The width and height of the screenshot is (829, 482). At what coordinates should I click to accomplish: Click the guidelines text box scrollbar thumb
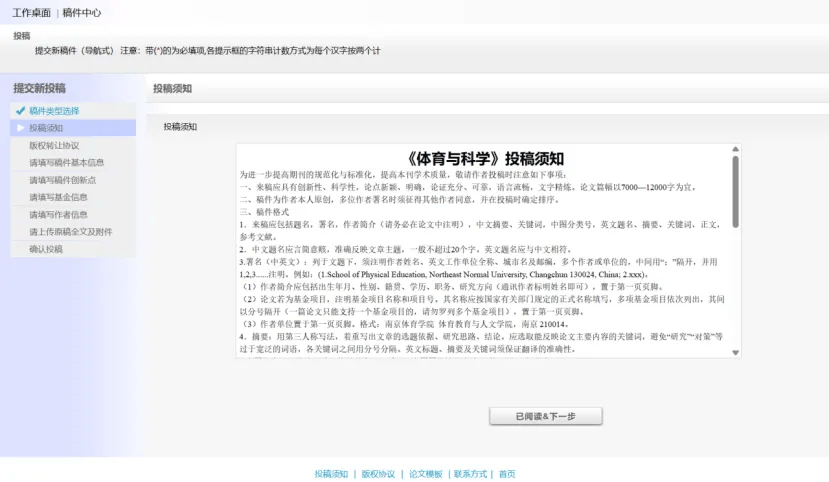pos(736,190)
